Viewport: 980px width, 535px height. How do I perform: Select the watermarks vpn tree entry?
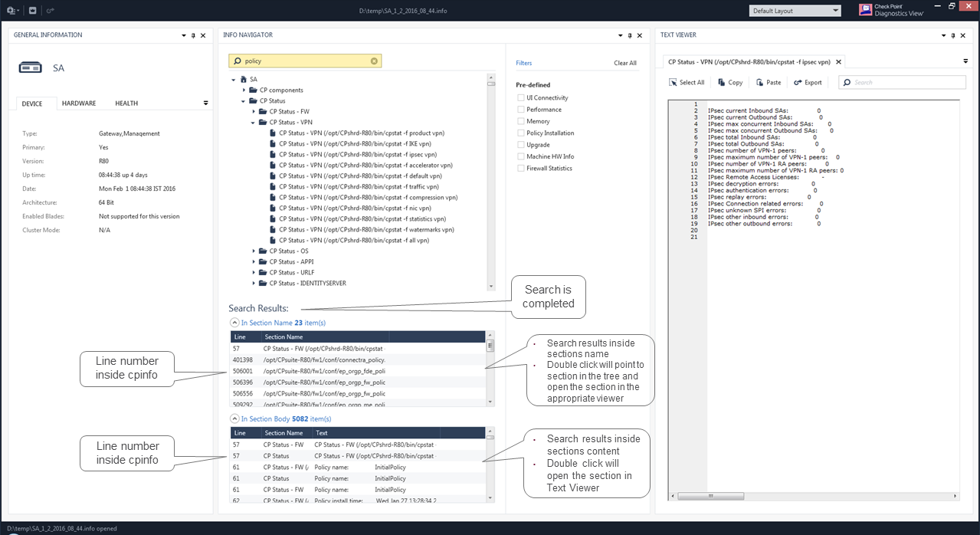(x=366, y=230)
